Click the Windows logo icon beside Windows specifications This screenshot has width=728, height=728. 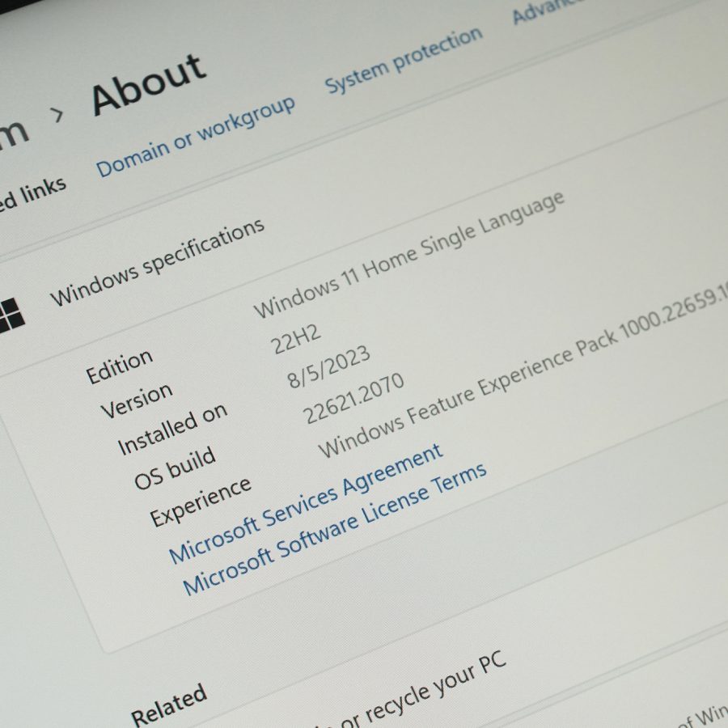(11, 315)
